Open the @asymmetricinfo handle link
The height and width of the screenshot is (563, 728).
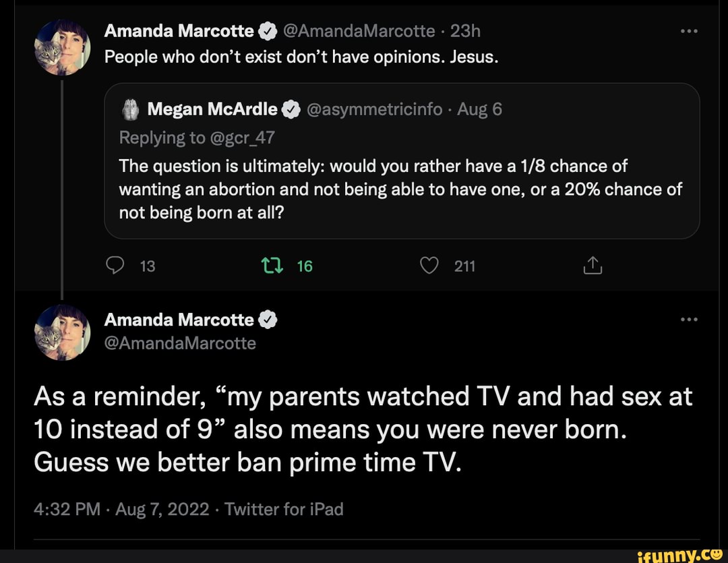(x=374, y=109)
